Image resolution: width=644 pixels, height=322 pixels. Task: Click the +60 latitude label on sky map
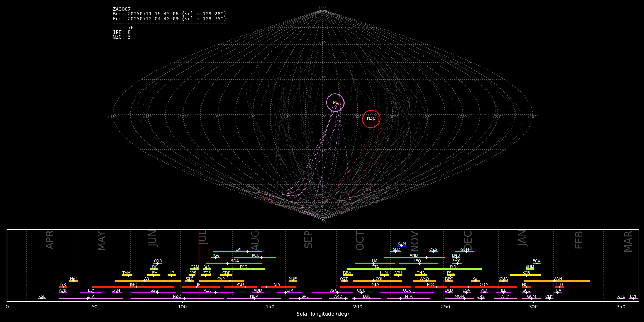[322, 43]
